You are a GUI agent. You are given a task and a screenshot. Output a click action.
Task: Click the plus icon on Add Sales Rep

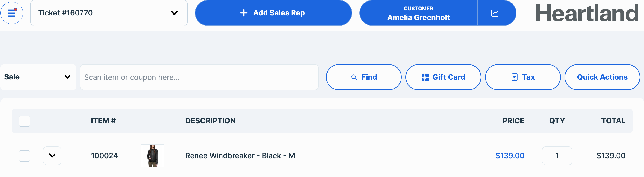pos(244,13)
